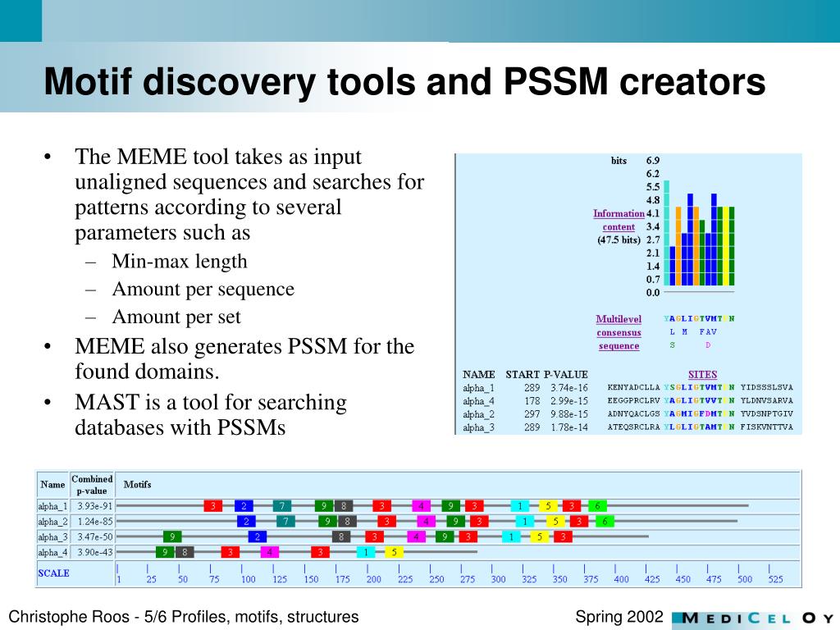This screenshot has width=840, height=630.
Task: Click gray motif 8 block in alpha_2 row
Action: [x=347, y=521]
